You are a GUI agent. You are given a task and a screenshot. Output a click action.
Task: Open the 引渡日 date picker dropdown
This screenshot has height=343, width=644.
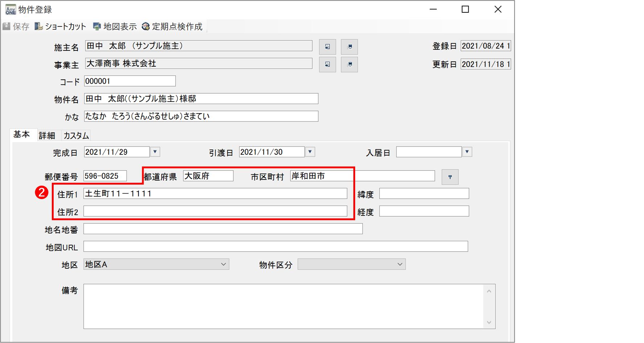pos(310,152)
